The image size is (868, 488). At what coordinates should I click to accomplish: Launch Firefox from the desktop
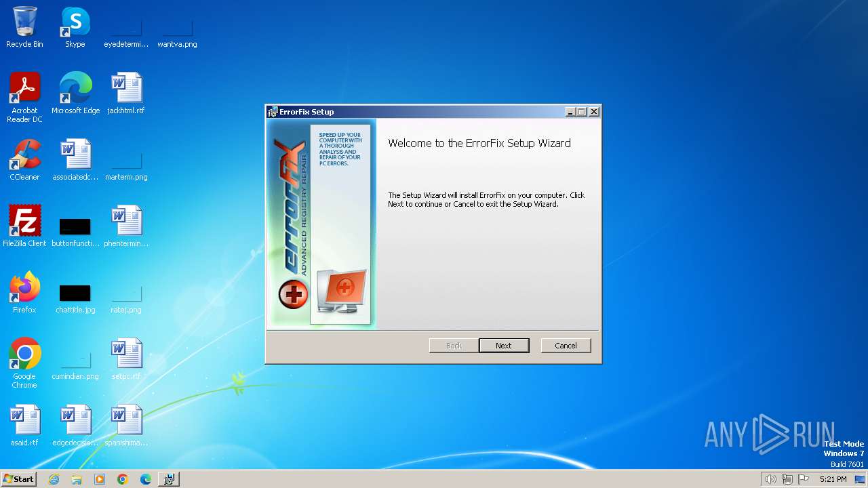[24, 293]
